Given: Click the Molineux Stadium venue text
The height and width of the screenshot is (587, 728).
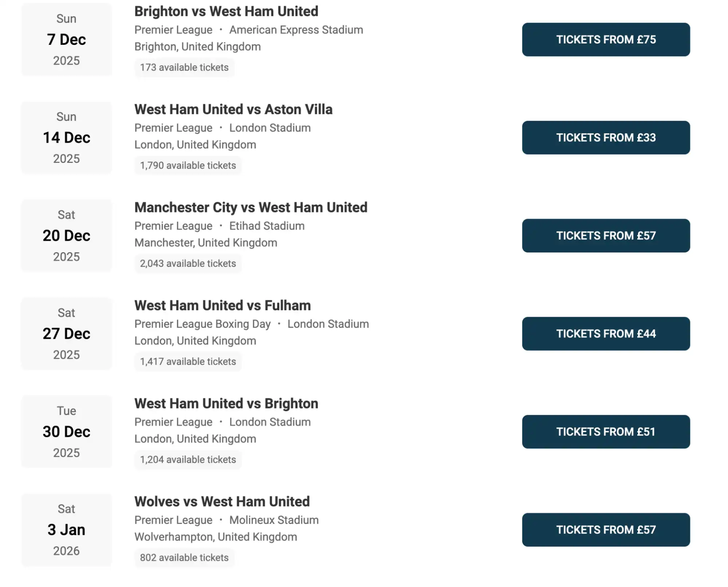Looking at the screenshot, I should [274, 520].
